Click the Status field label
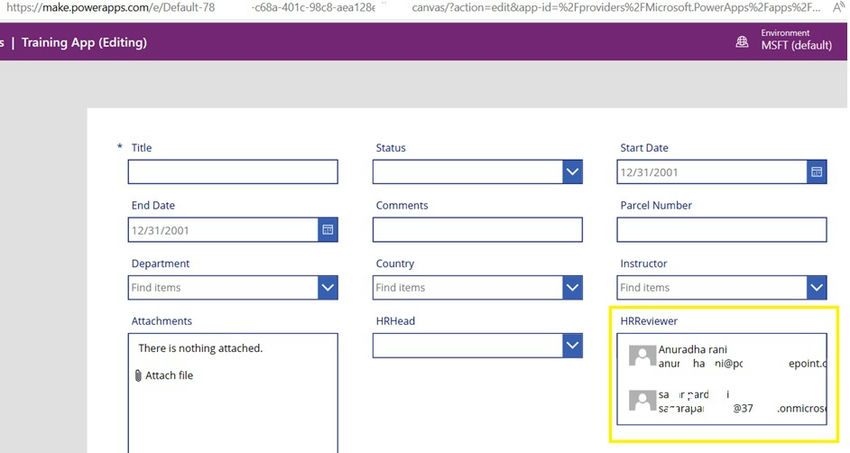The width and height of the screenshot is (850, 453). tap(390, 147)
